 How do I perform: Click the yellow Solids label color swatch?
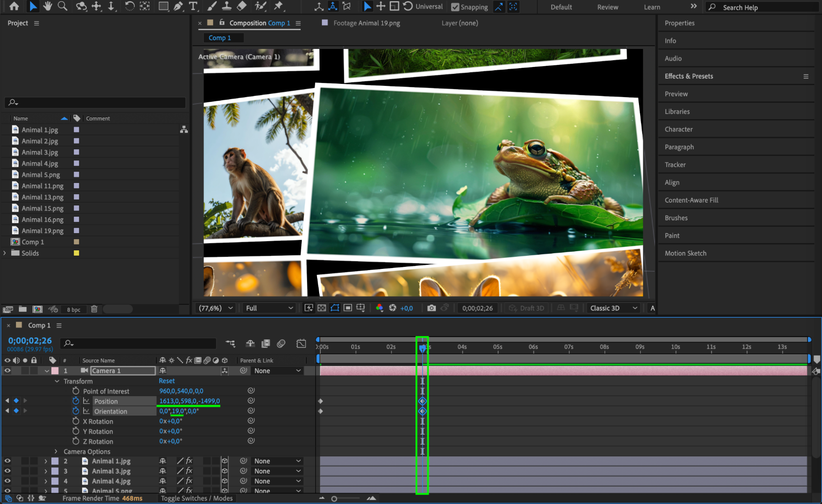pyautogui.click(x=76, y=253)
